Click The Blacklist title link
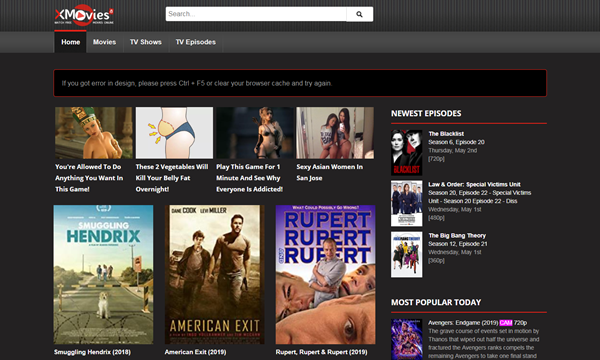The width and height of the screenshot is (600, 360). [446, 134]
